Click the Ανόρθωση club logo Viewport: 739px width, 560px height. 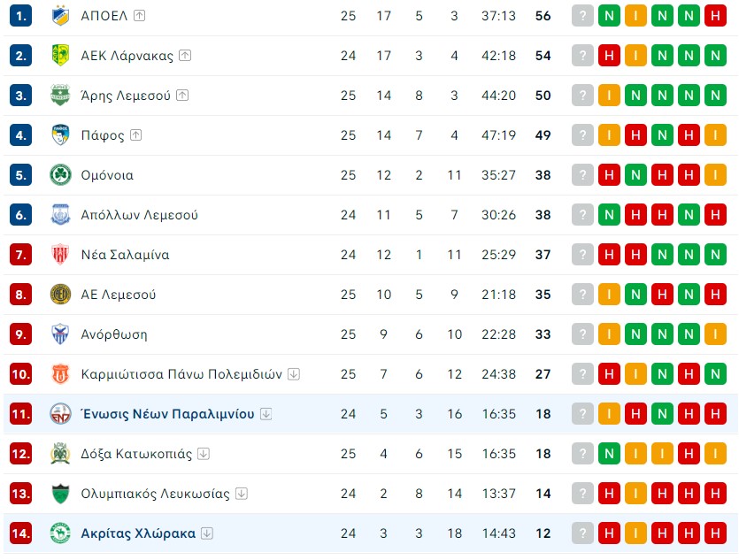60,334
